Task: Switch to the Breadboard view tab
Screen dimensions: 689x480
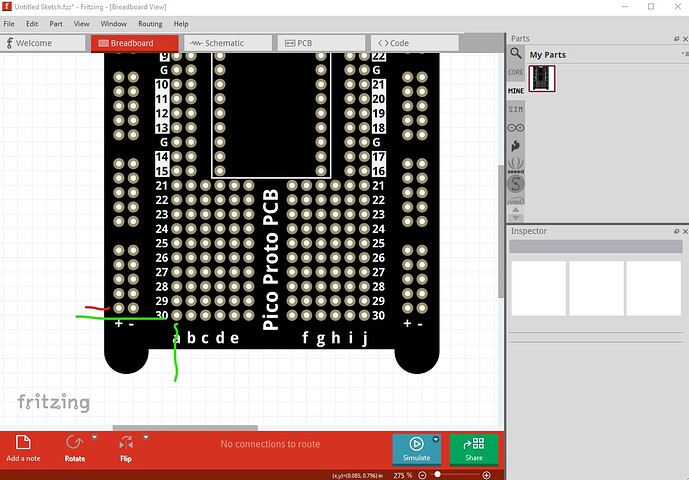Action: coord(135,43)
